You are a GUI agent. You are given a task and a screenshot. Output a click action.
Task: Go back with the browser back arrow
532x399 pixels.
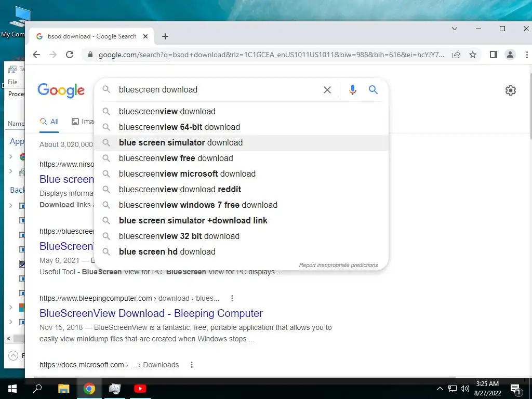36,55
